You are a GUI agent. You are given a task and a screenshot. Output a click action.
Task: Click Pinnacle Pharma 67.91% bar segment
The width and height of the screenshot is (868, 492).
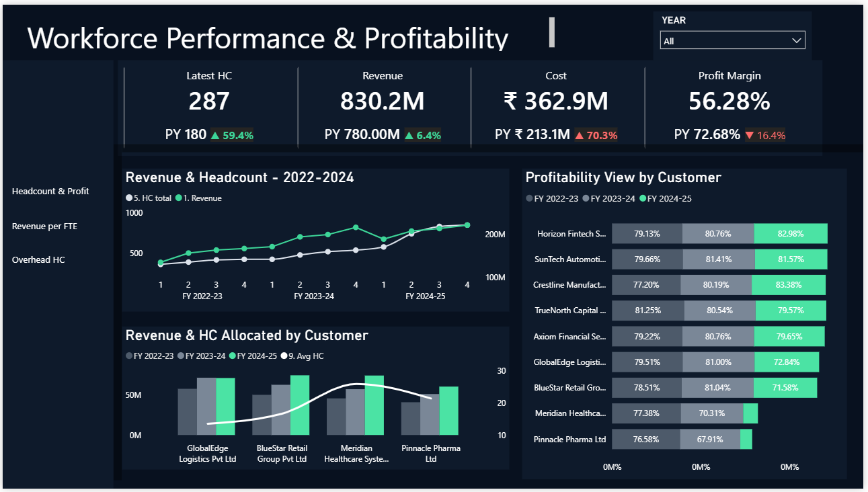(x=710, y=439)
